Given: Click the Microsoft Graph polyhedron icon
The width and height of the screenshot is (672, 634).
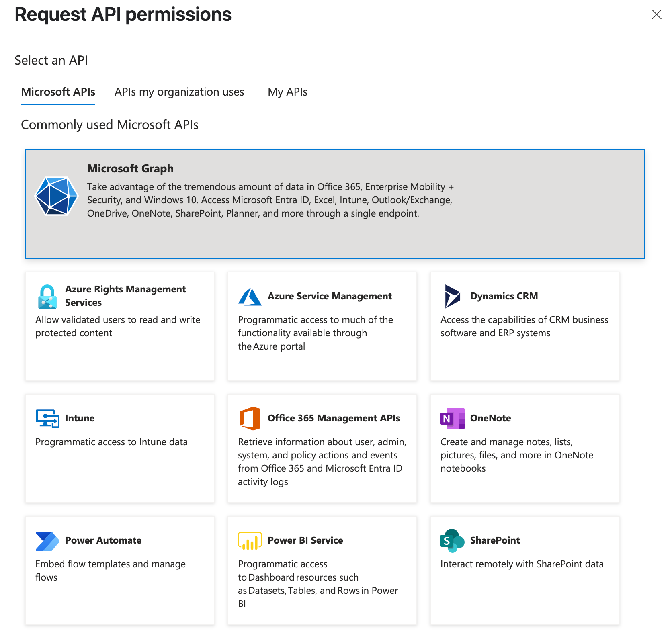Looking at the screenshot, I should coord(56,196).
